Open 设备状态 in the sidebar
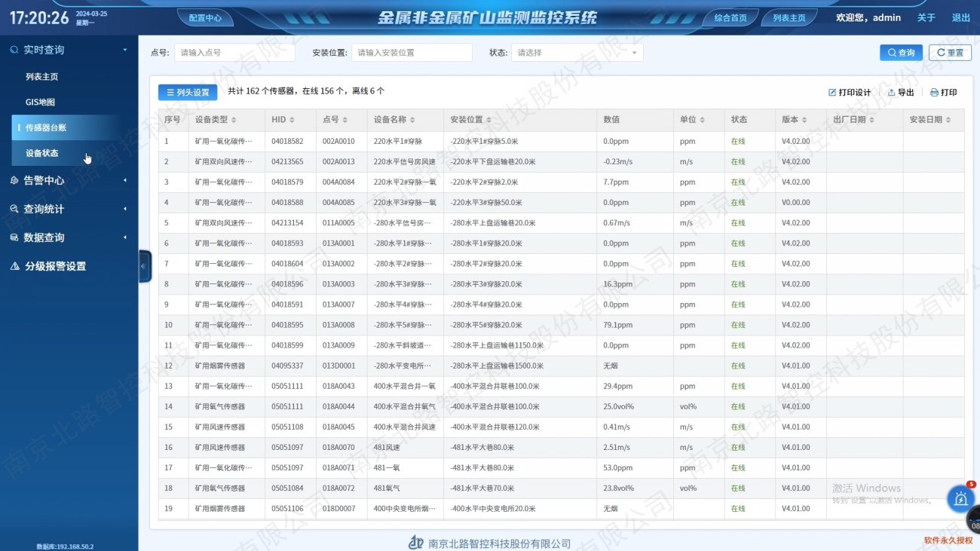The image size is (980, 551). pos(42,153)
